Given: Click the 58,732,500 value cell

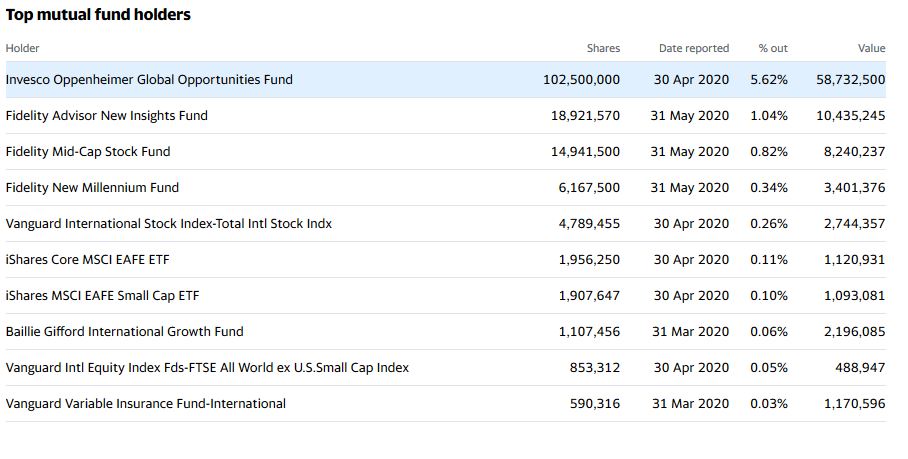Looking at the screenshot, I should pos(850,80).
